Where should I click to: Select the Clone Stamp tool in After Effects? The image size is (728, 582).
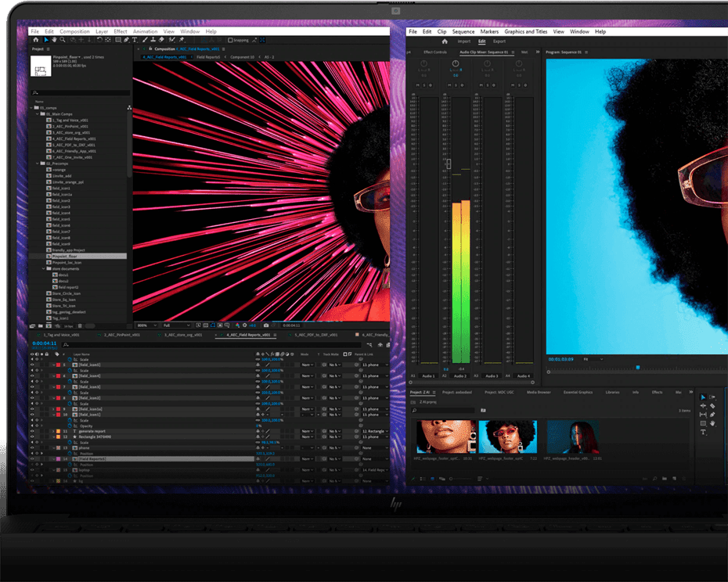tap(153, 40)
